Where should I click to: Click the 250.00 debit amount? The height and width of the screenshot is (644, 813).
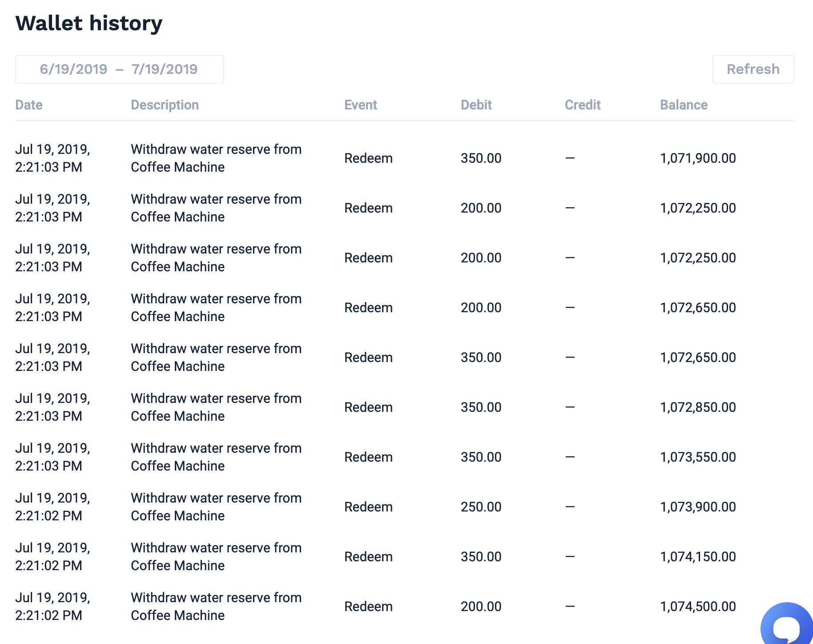coord(481,507)
